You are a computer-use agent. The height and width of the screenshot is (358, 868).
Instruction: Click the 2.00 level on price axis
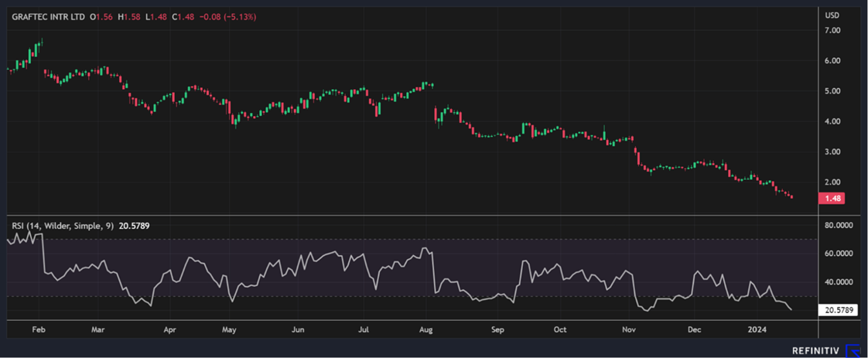pos(832,182)
